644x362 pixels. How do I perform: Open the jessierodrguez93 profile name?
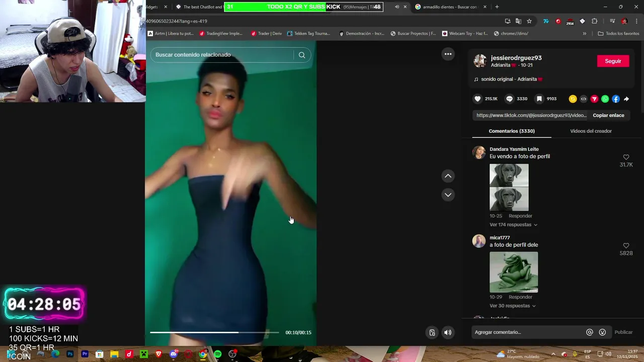(x=516, y=58)
